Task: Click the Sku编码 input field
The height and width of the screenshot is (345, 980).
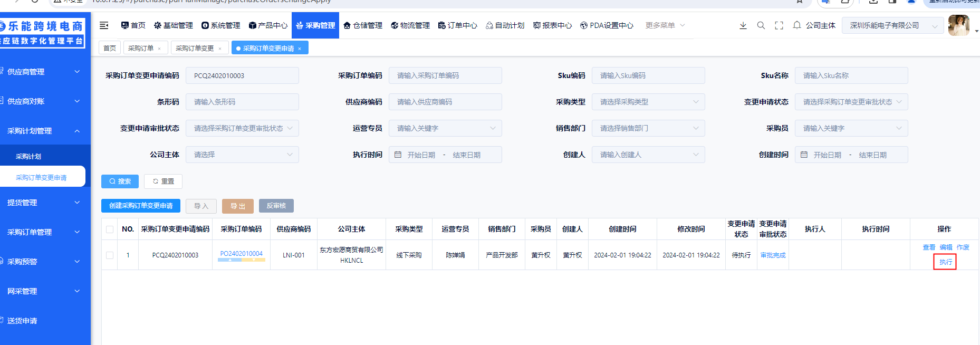Action: (x=648, y=75)
